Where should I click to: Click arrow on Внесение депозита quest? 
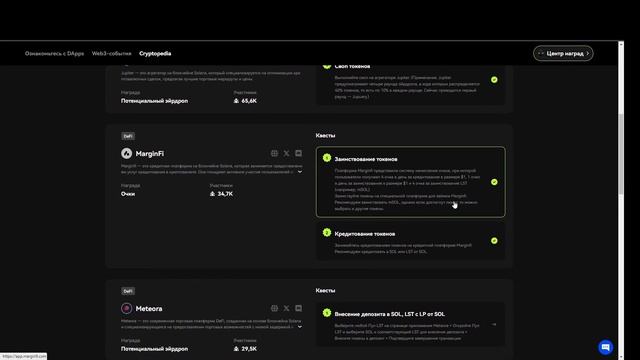click(494, 324)
